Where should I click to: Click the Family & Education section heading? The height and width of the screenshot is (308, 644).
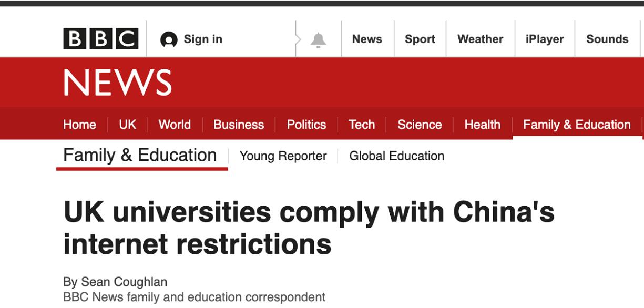pos(140,156)
